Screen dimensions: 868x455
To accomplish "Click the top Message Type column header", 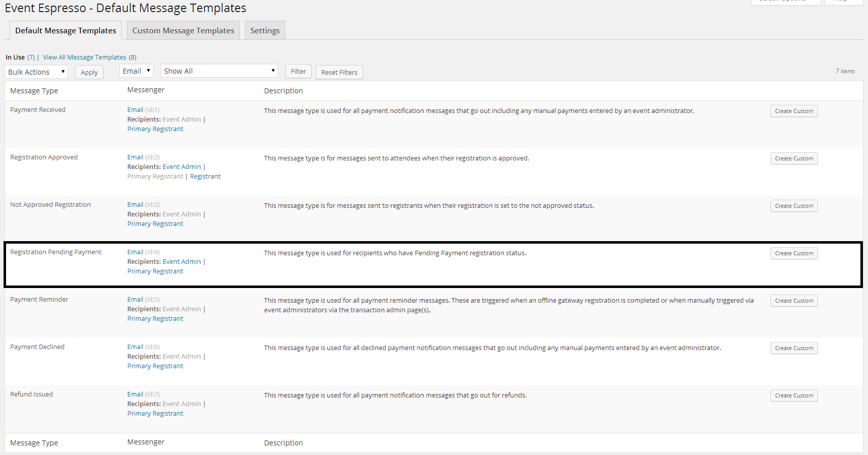I will [34, 91].
